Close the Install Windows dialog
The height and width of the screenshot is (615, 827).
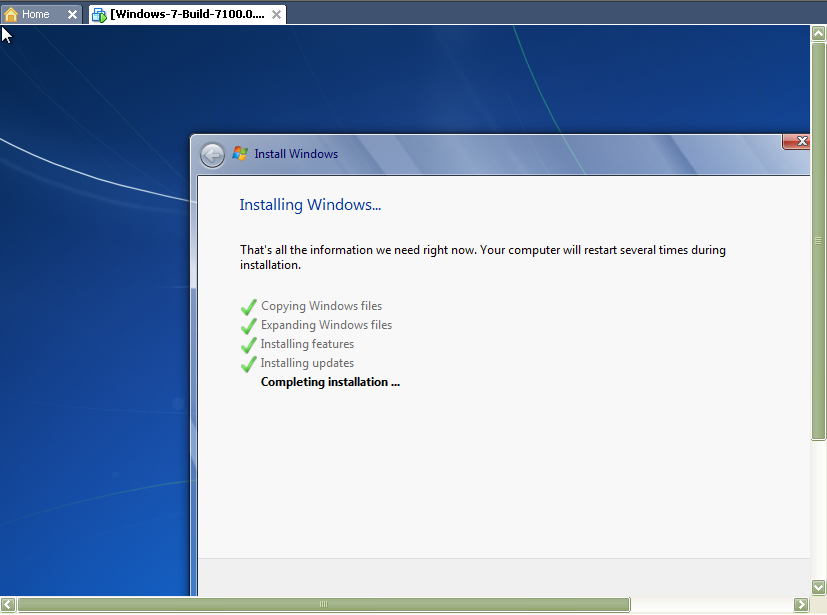pos(797,142)
